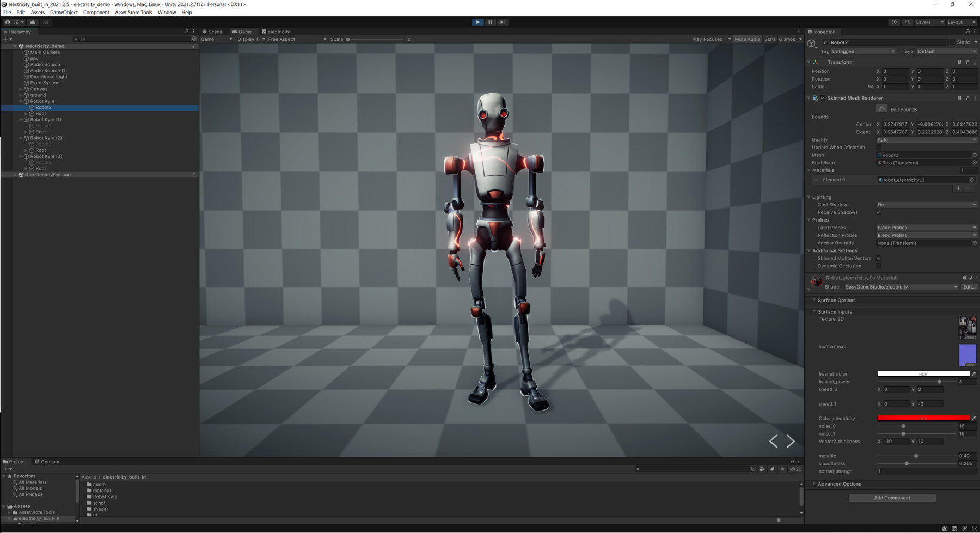Expand the Robot Kyle (1) hierarchy item
The image size is (980, 533).
(x=20, y=119)
